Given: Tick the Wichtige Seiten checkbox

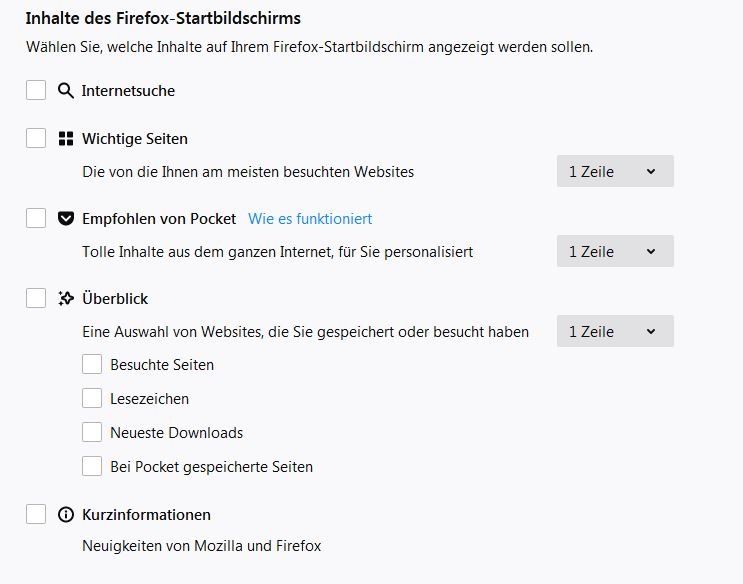Looking at the screenshot, I should (36, 139).
